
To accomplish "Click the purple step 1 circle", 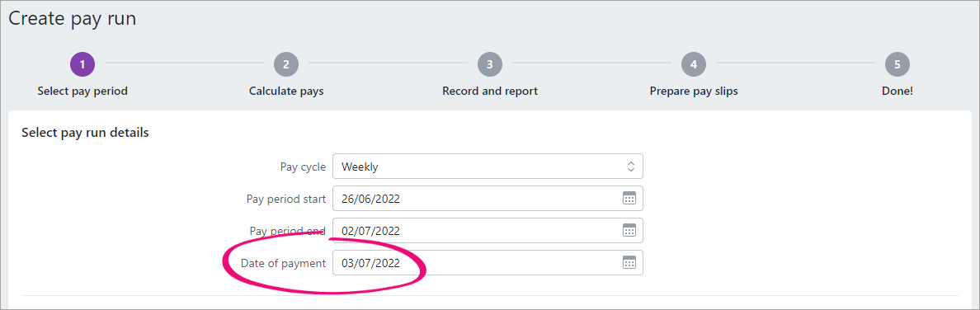I will coord(82,63).
